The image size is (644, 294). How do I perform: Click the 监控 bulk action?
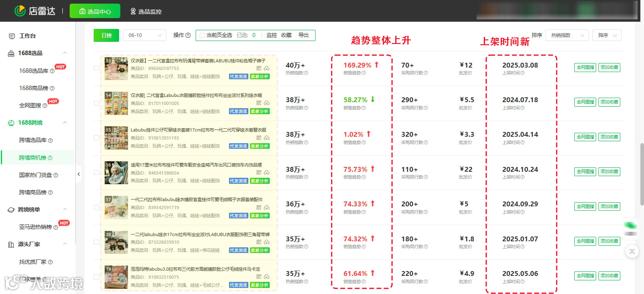coord(272,35)
